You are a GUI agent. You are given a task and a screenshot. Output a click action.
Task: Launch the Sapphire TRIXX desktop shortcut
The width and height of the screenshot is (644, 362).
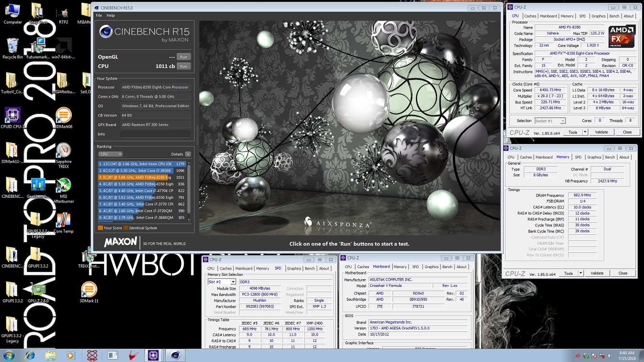click(63, 155)
